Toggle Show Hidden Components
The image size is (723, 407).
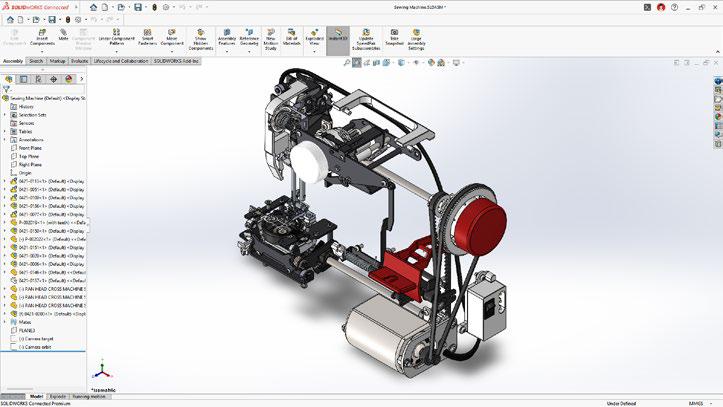203,37
